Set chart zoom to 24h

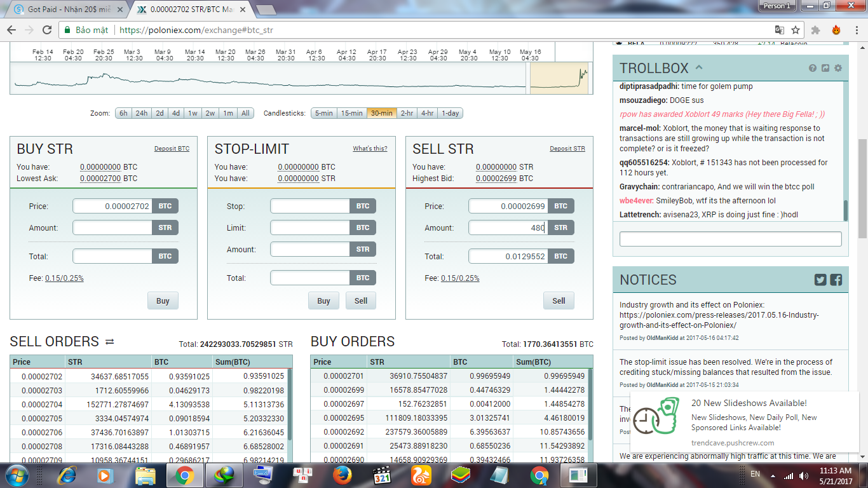142,113
